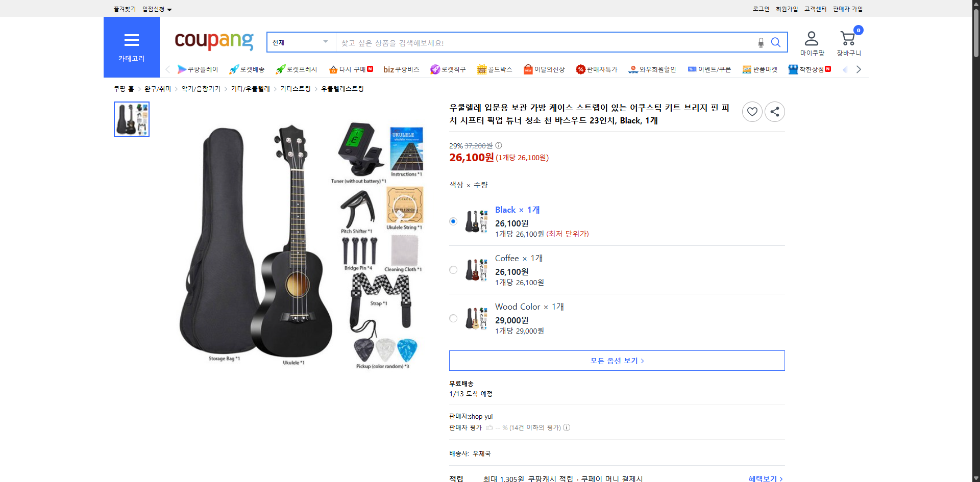980x482 pixels.
Task: Open the 로그인 link
Action: tap(760, 9)
